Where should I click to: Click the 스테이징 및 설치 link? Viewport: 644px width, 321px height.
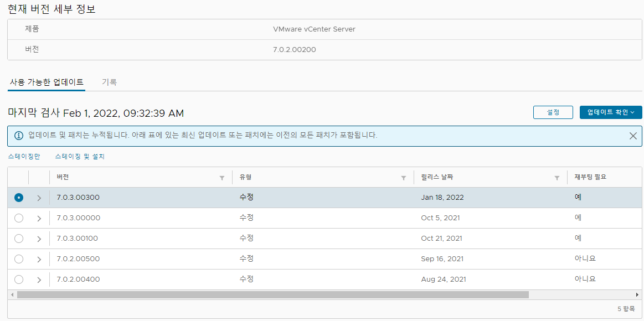pos(80,157)
